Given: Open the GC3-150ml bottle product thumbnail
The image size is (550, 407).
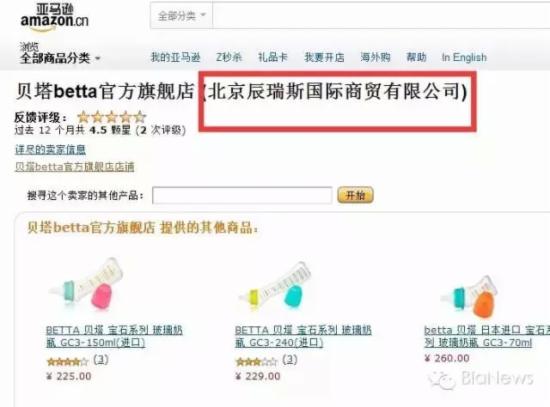Looking at the screenshot, I should (88, 284).
